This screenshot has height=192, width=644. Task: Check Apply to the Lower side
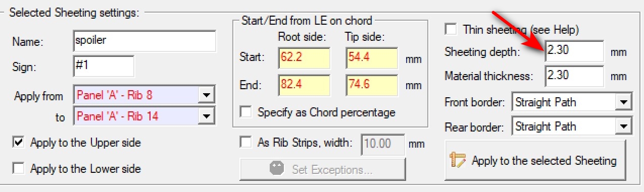pyautogui.click(x=18, y=168)
